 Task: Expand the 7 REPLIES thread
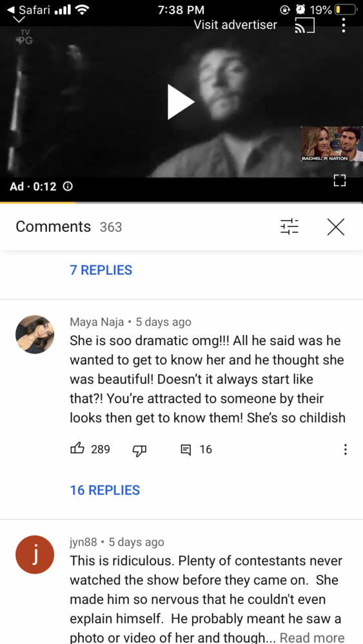click(101, 270)
